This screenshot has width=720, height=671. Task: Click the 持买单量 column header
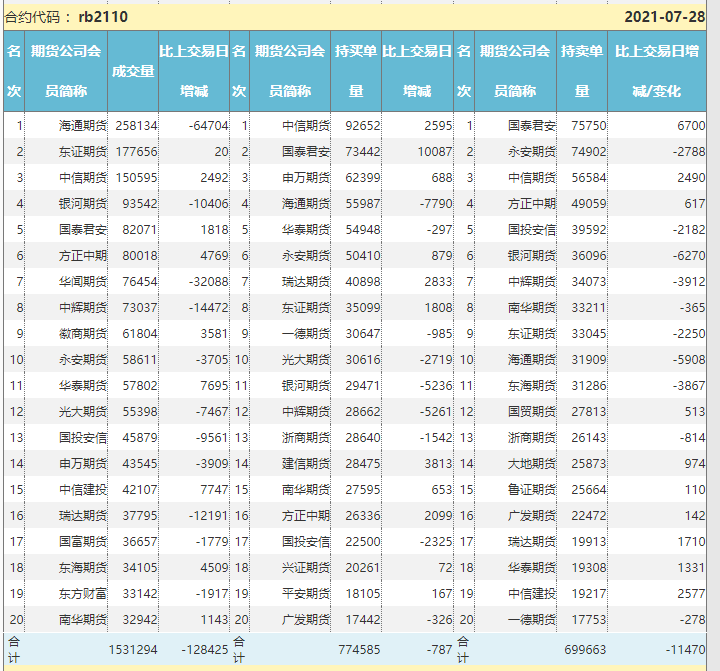[356, 71]
